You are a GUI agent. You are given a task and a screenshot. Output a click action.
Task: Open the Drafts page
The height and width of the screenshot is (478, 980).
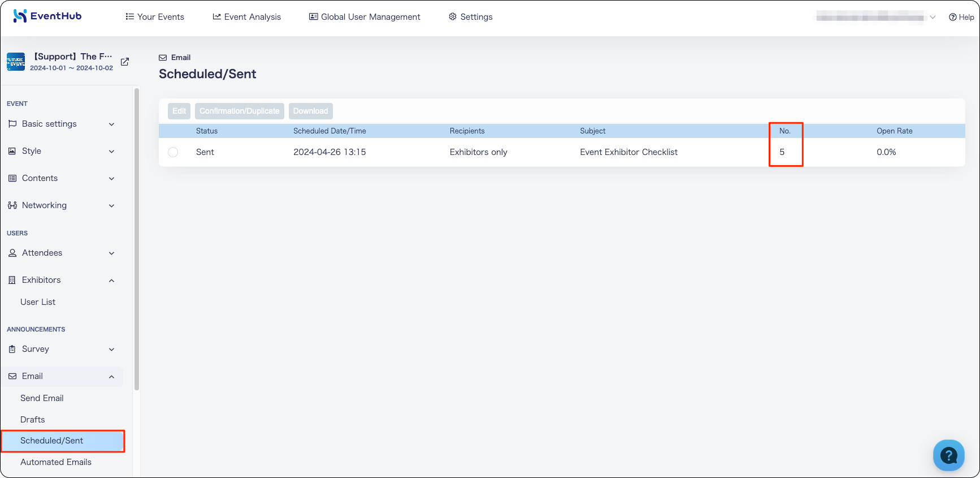[x=32, y=420]
